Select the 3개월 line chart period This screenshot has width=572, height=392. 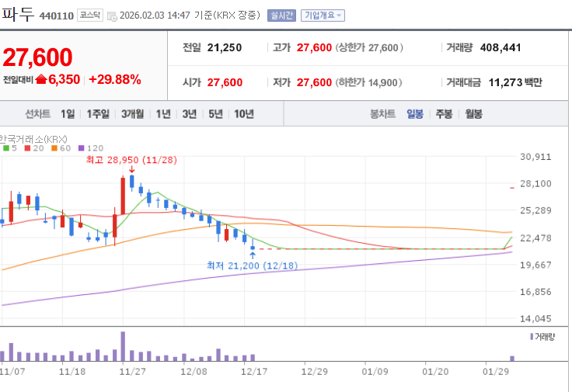point(132,114)
